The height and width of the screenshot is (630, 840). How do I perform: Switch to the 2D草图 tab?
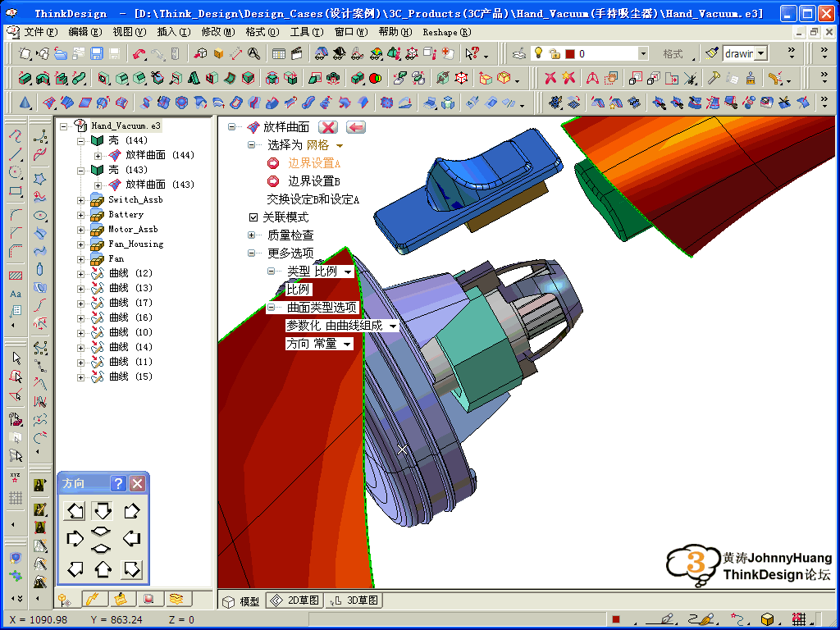pyautogui.click(x=294, y=600)
